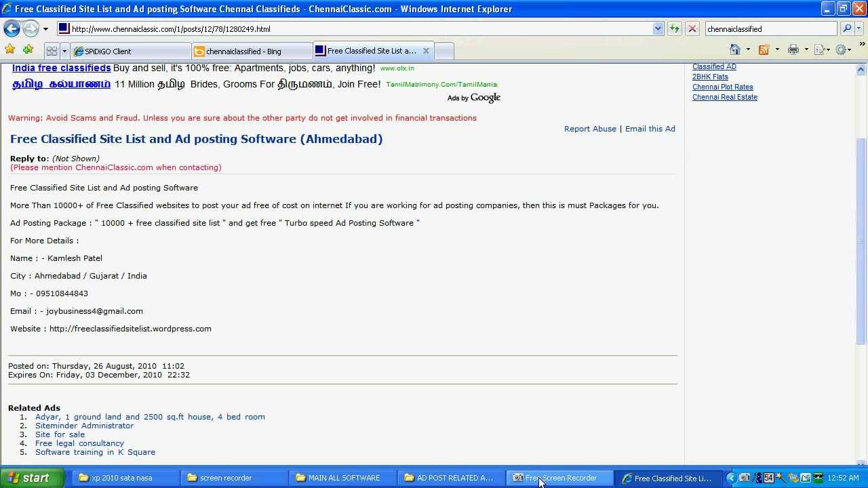Viewport: 868px width, 488px height.
Task: Open the Free Screen Recorder taskbar button
Action: pyautogui.click(x=559, y=478)
